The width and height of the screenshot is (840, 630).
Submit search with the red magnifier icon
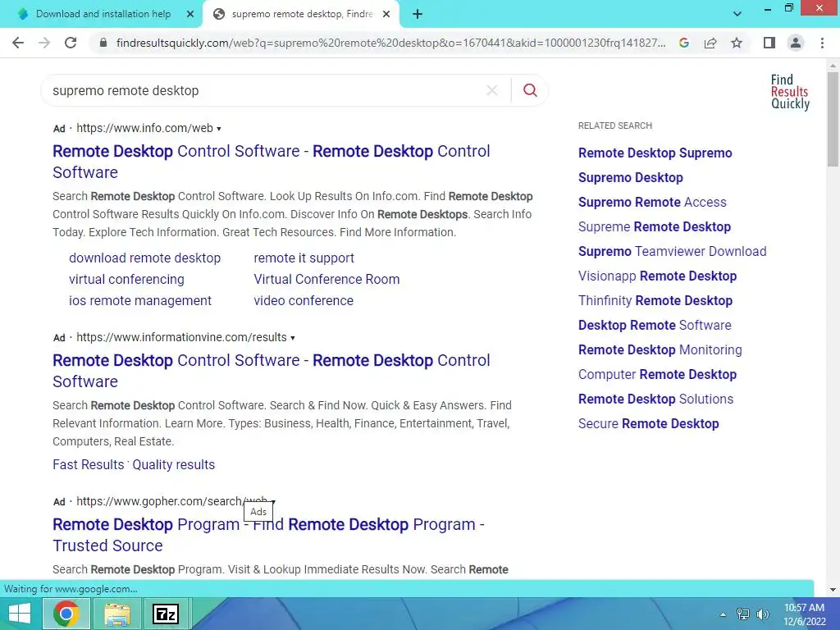(x=530, y=90)
